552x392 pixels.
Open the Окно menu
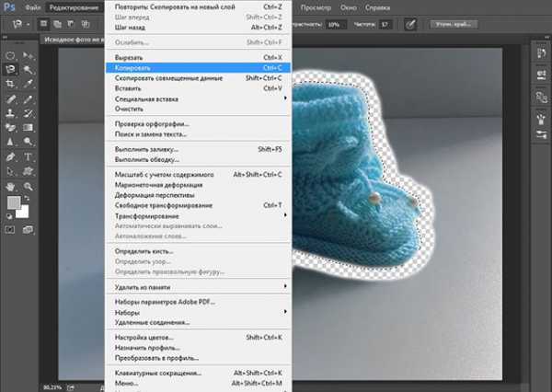point(348,7)
